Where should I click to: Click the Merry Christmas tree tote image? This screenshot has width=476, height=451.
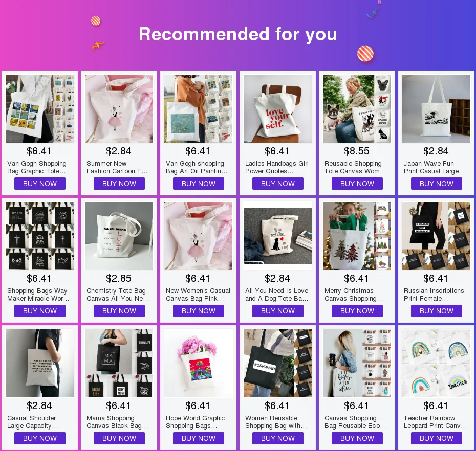pos(357,236)
